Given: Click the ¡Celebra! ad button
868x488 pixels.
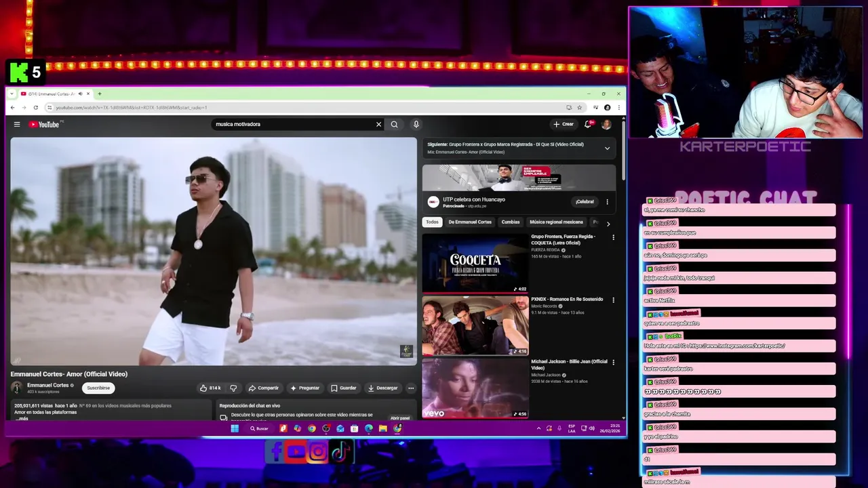Looking at the screenshot, I should coord(585,201).
